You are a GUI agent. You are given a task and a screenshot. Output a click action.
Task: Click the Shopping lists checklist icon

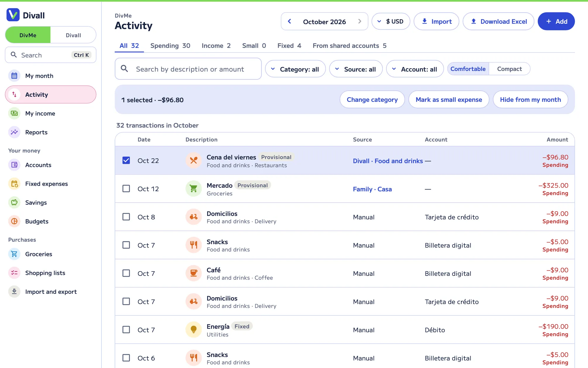[14, 273]
